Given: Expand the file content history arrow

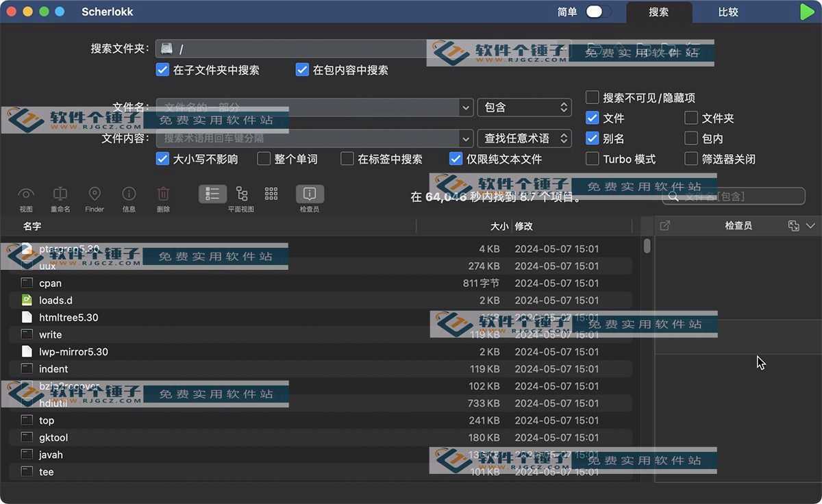Looking at the screenshot, I should (466, 138).
